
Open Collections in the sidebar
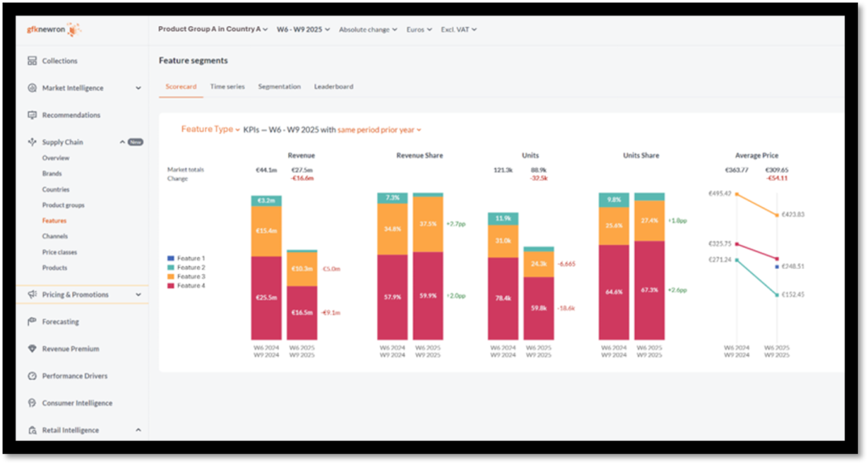(60, 61)
